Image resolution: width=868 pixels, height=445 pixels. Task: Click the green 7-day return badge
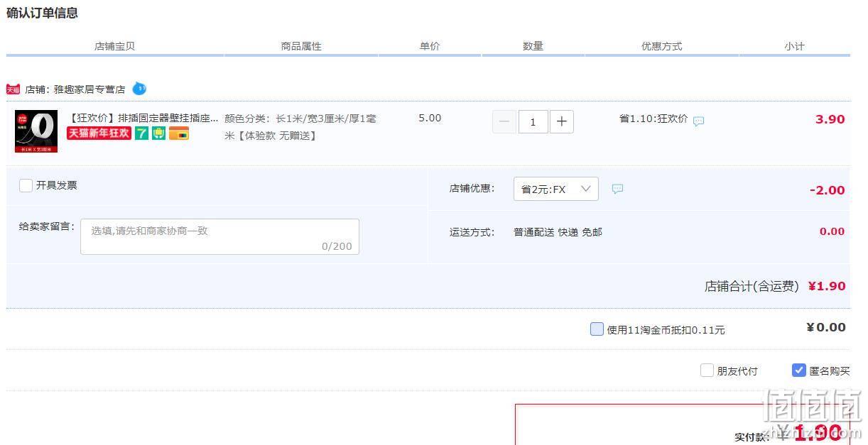pyautogui.click(x=141, y=133)
